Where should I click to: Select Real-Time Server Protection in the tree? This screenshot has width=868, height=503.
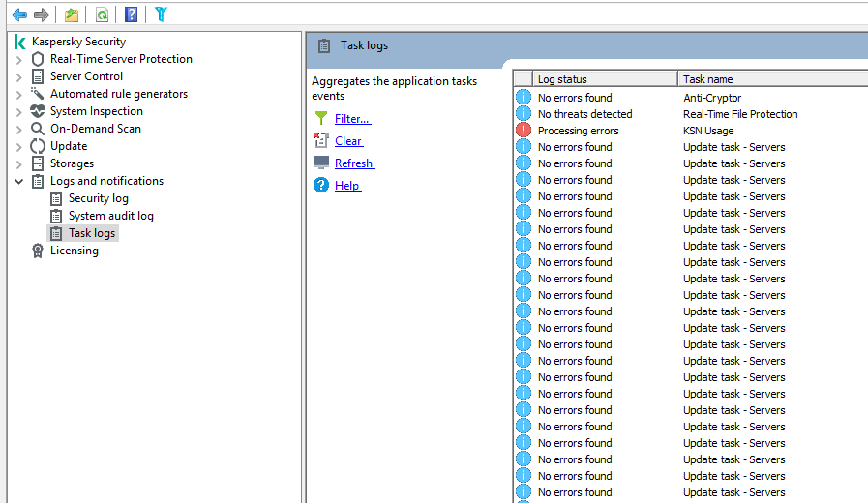coord(121,59)
